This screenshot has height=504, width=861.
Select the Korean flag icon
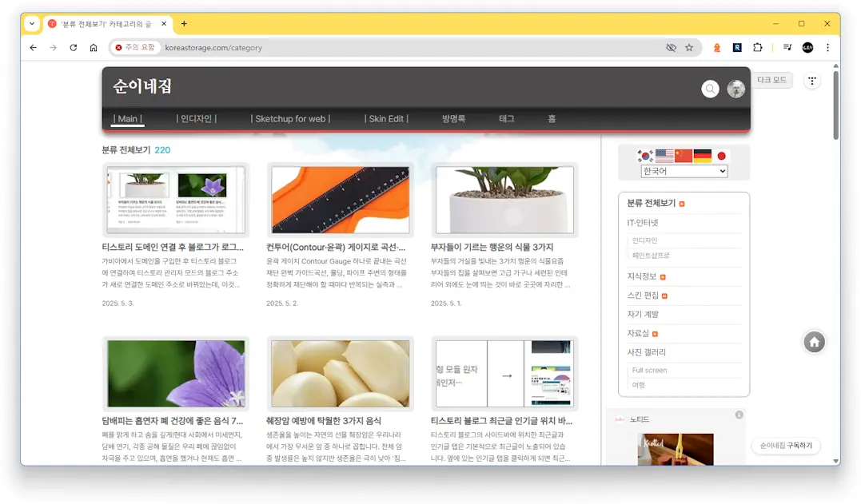click(644, 155)
